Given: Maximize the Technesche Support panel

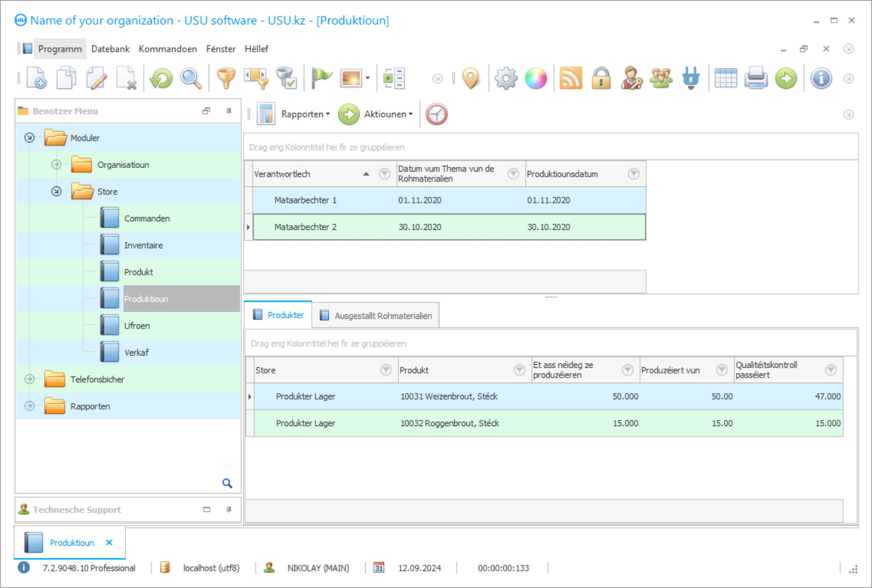Looking at the screenshot, I should [207, 510].
